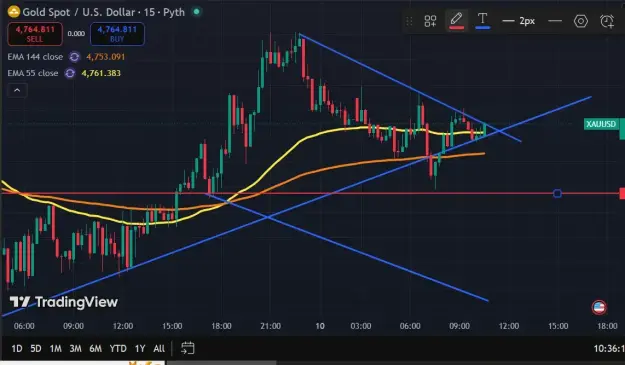Select the 1M time range
Viewport: 625px width, 365px height.
click(x=55, y=349)
